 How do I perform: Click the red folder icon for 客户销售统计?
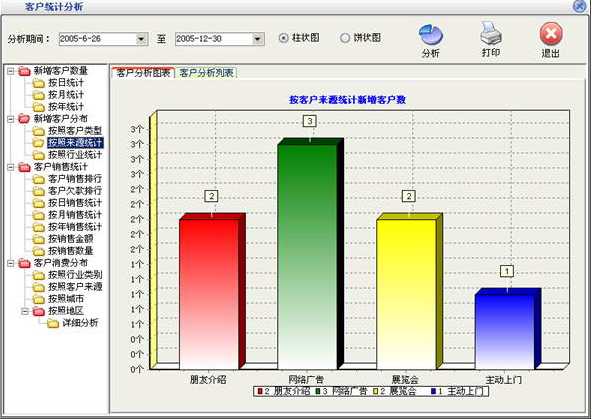25,167
